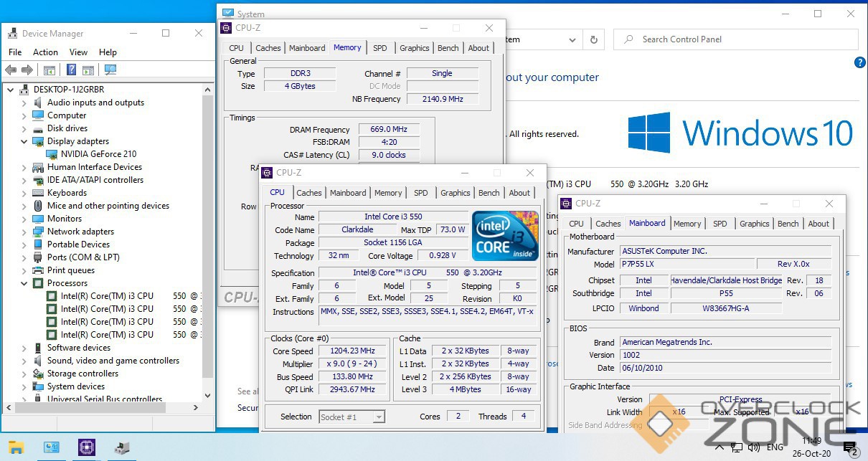Image resolution: width=868 pixels, height=461 pixels.
Task: Click the Intel Core i3 logo badge
Action: [505, 235]
